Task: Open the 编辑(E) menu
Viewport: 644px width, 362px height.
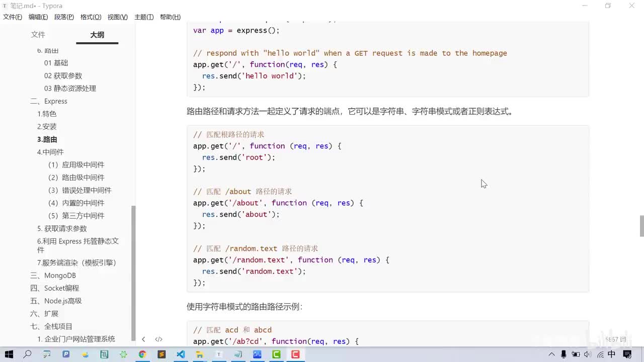Action: click(x=38, y=17)
